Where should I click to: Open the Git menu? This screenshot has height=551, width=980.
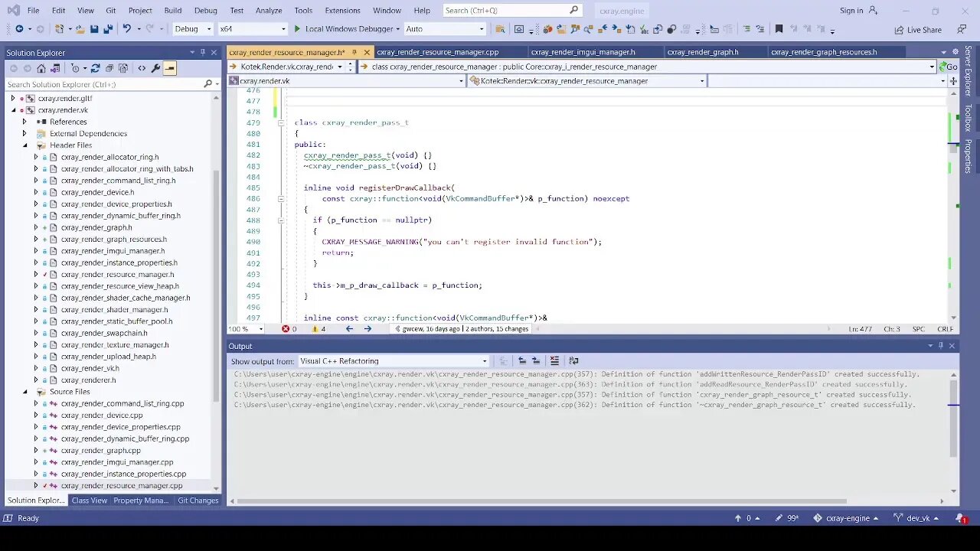[x=111, y=11]
